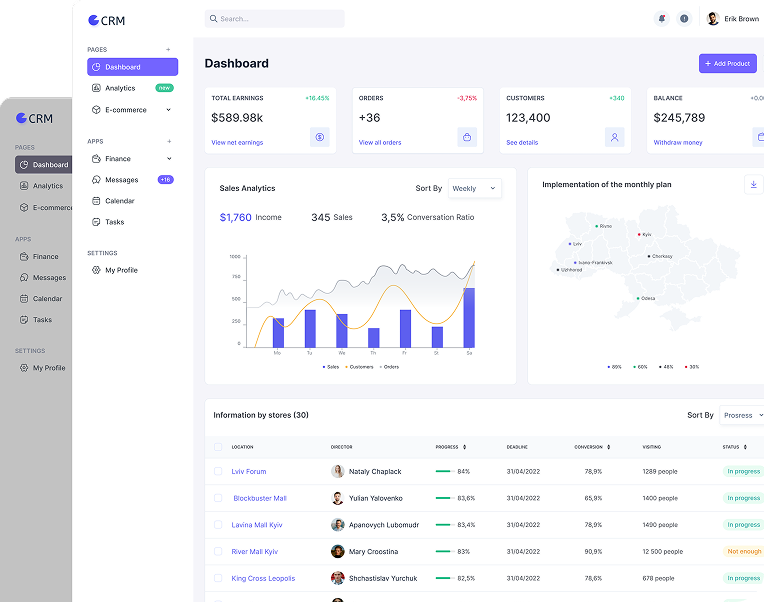764x602 pixels.
Task: Open the Erik Brown profile menu
Action: click(732, 19)
